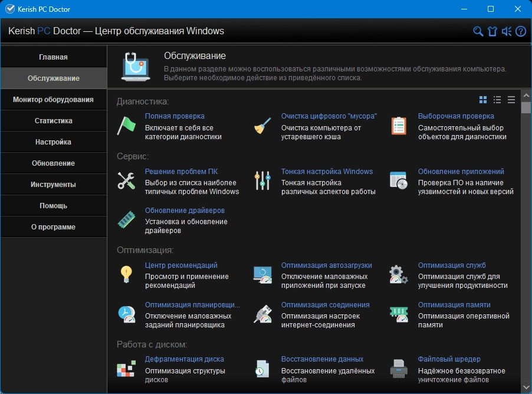Viewport: 532px width, 394px height.
Task: Open the Дефрагментация диска link
Action: (184, 359)
